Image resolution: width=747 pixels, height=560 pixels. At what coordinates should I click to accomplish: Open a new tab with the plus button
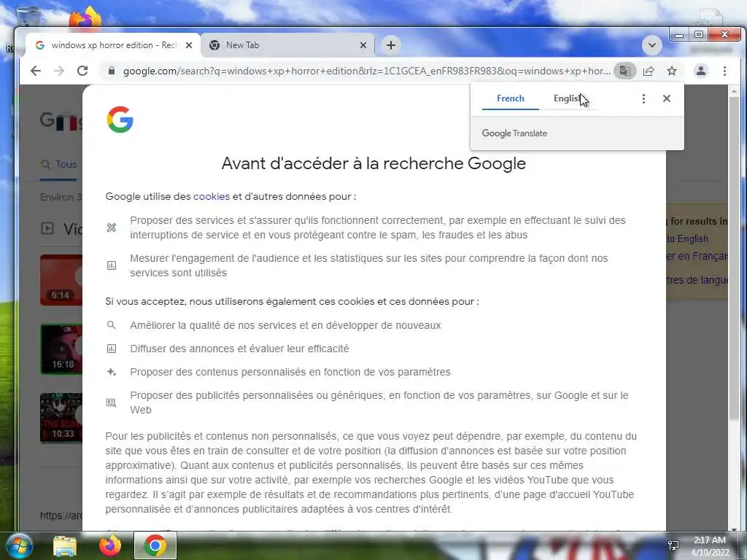coord(391,45)
